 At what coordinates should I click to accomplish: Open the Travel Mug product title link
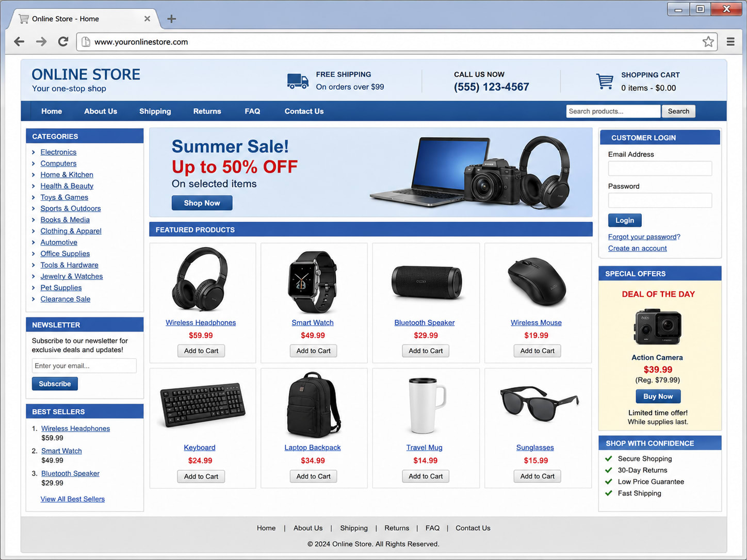coord(424,448)
